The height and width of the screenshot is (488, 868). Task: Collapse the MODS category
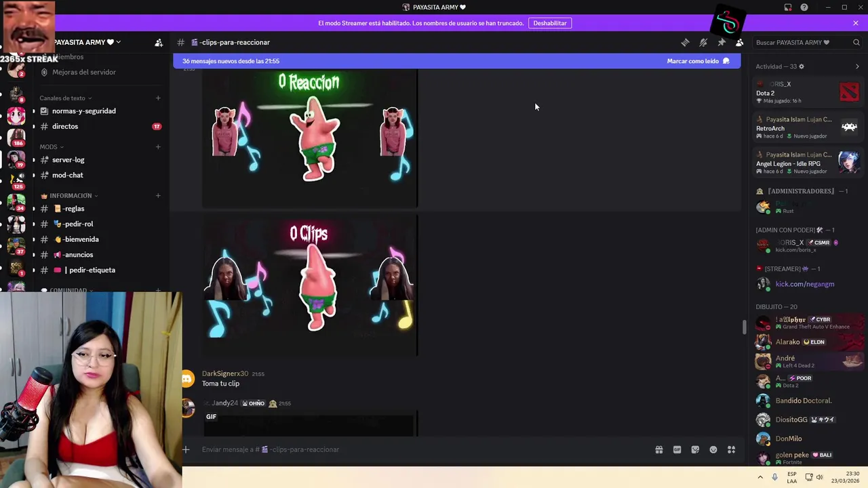52,147
